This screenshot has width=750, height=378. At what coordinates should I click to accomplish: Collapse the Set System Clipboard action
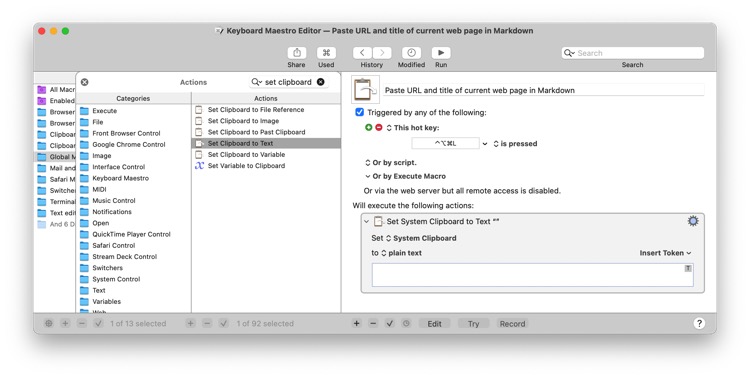(367, 221)
